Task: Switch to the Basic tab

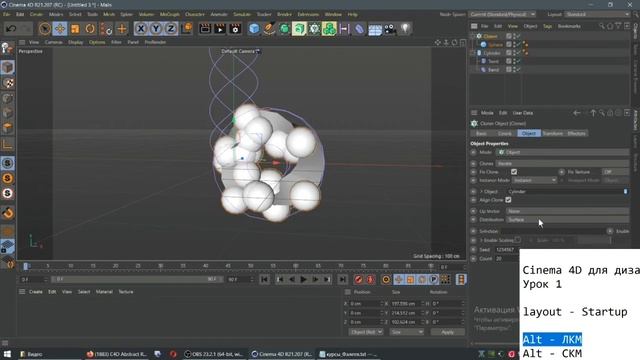Action: 481,133
